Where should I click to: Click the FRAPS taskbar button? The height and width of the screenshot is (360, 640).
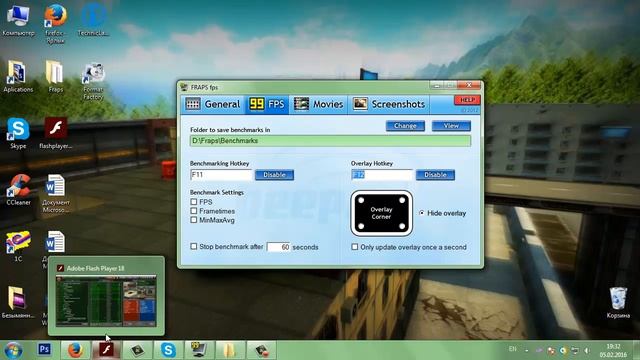(x=199, y=350)
